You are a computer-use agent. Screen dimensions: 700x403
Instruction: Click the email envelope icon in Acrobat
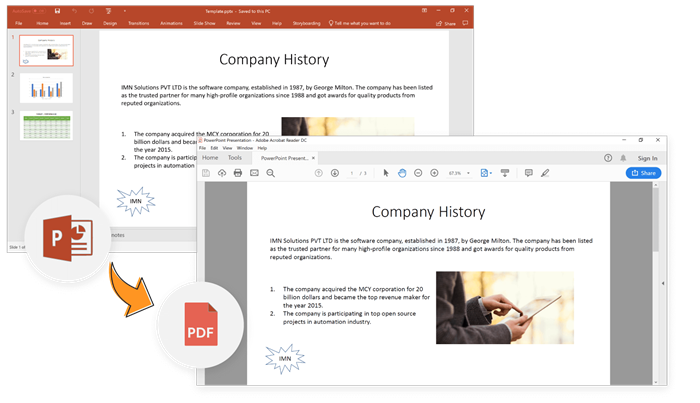254,173
